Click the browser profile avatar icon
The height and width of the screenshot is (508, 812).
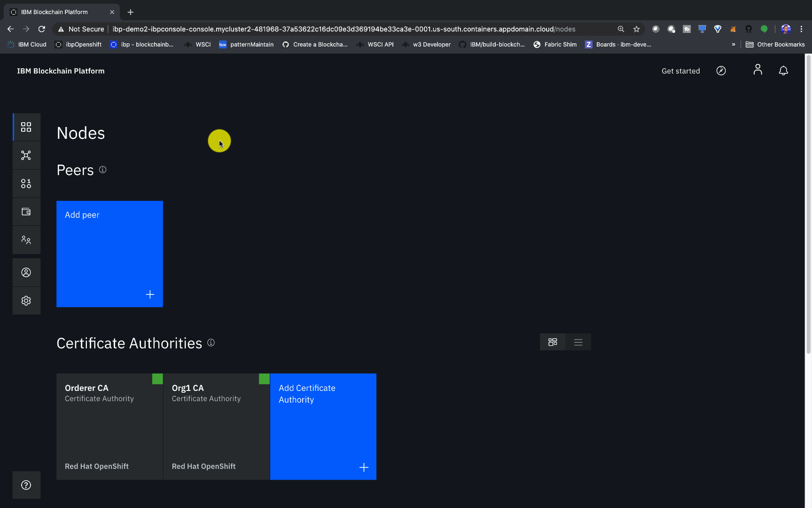point(786,29)
